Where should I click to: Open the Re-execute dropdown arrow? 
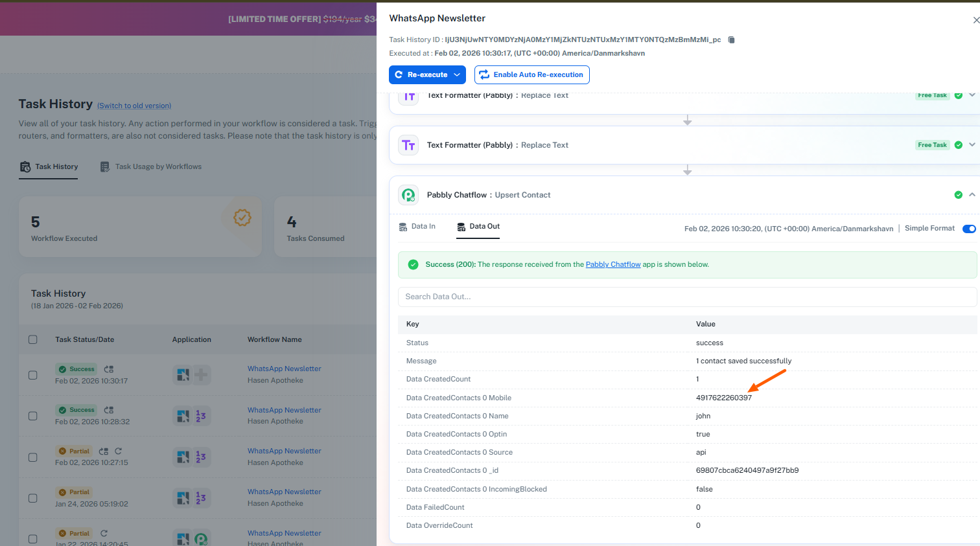click(x=457, y=75)
